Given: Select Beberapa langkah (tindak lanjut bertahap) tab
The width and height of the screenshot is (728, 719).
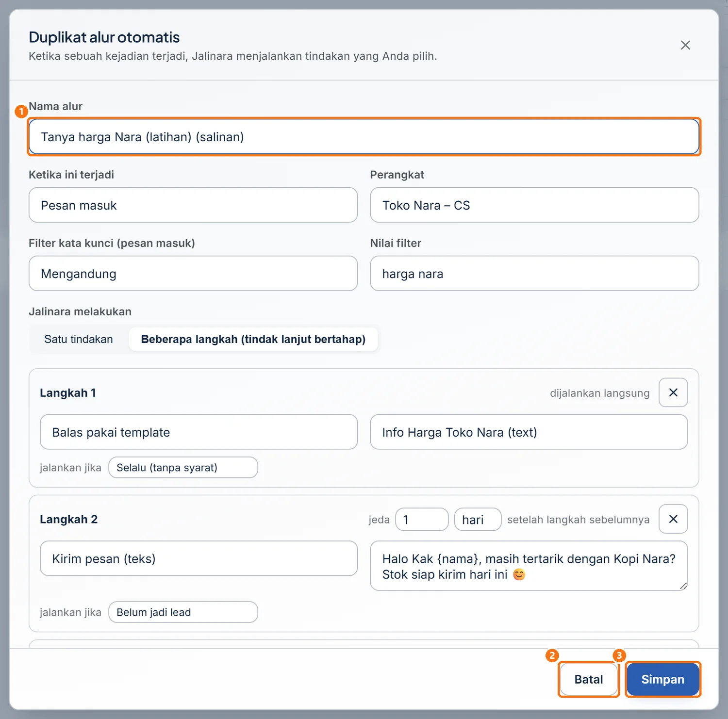Looking at the screenshot, I should coord(253,339).
